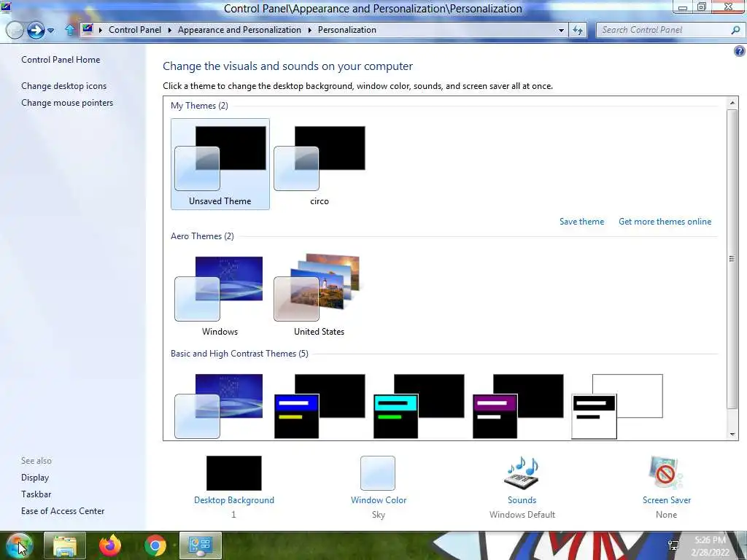Click the theme list scrollbar thumb
Screen dimensions: 747x560
[x=732, y=259]
